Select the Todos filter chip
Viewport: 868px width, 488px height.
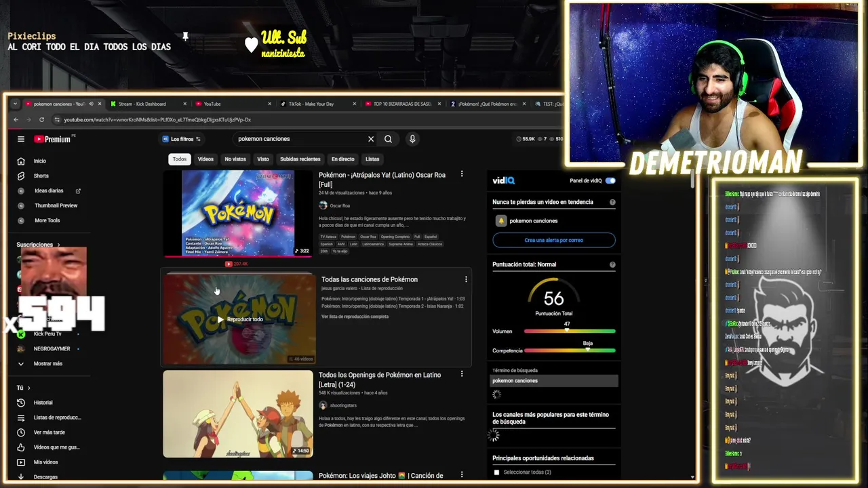point(179,159)
